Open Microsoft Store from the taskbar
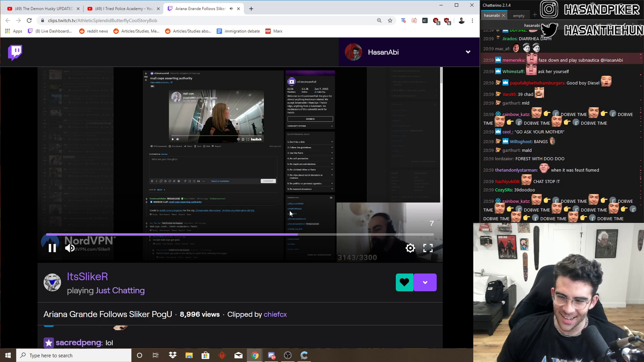 [206, 355]
